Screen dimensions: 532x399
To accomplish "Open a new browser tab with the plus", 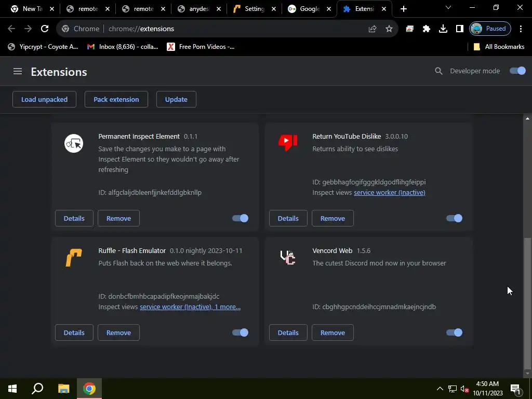I will click(403, 9).
